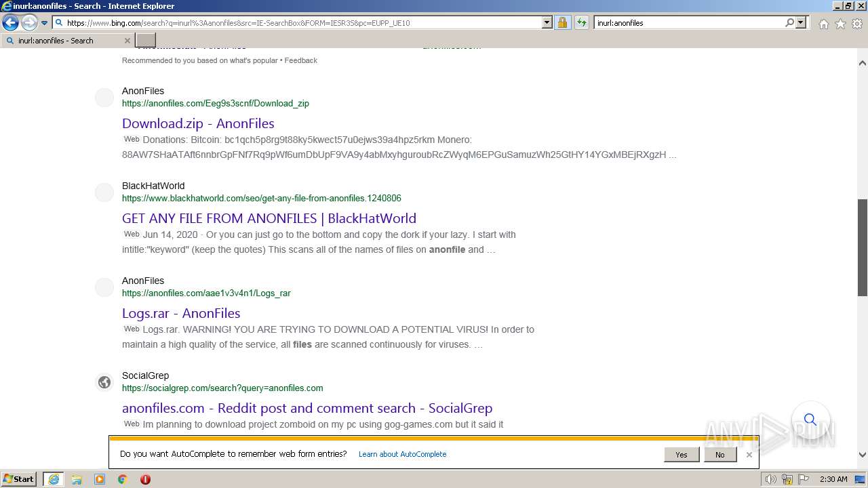This screenshot has height=488, width=868.
Task: Click the anonfiles.com/Eeg9s3scnf/Download_zip URL
Action: (x=216, y=104)
